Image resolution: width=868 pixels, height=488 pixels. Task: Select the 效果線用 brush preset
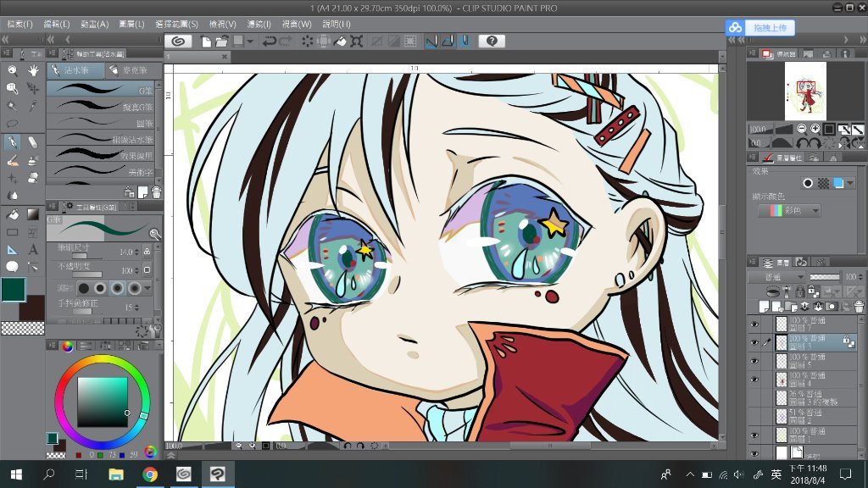pyautogui.click(x=102, y=155)
